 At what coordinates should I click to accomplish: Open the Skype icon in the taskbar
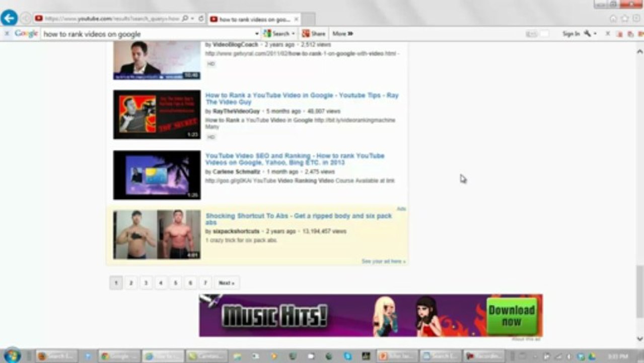pyautogui.click(x=348, y=356)
